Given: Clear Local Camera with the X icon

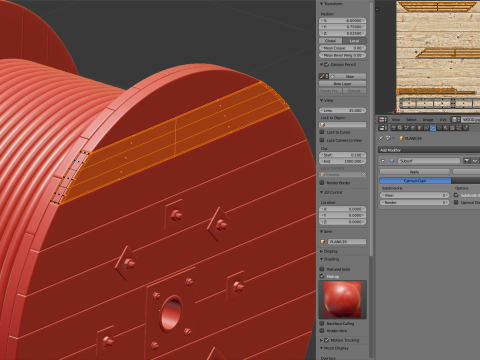Looking at the screenshot, I should tap(363, 175).
